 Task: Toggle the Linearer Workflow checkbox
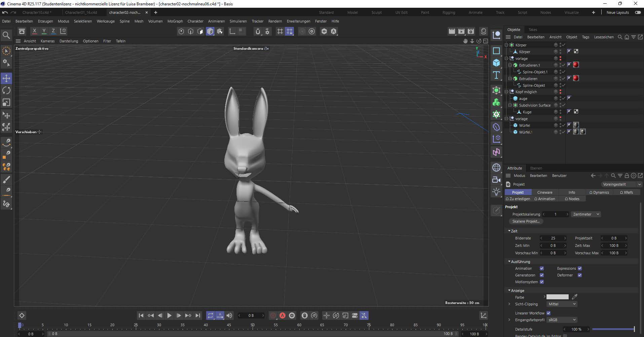point(548,313)
